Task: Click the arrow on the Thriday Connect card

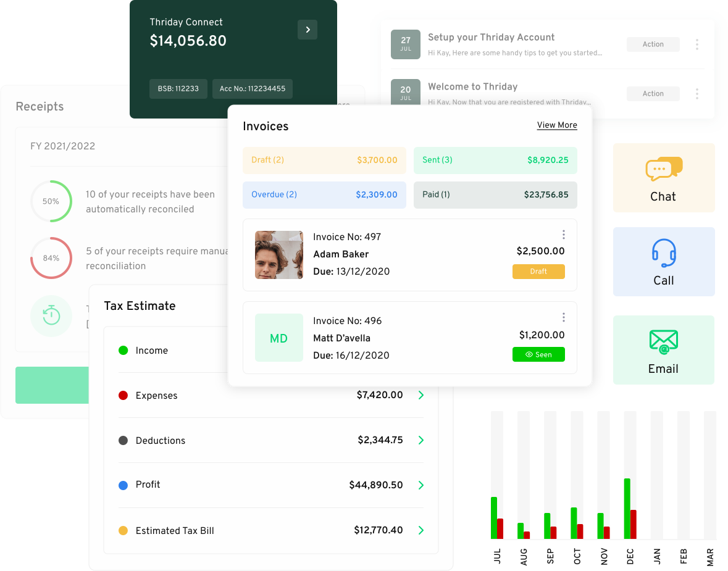Action: click(x=307, y=30)
